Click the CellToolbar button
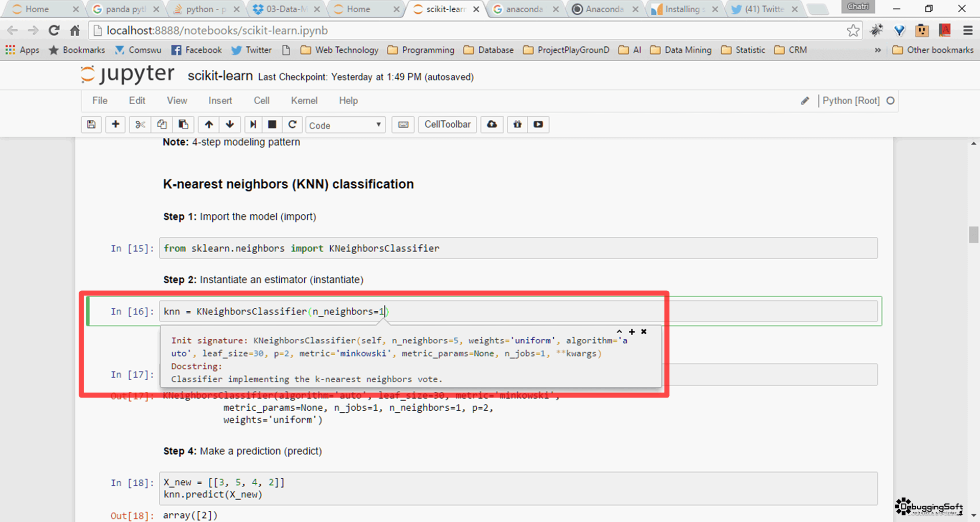980x522 pixels. [447, 125]
